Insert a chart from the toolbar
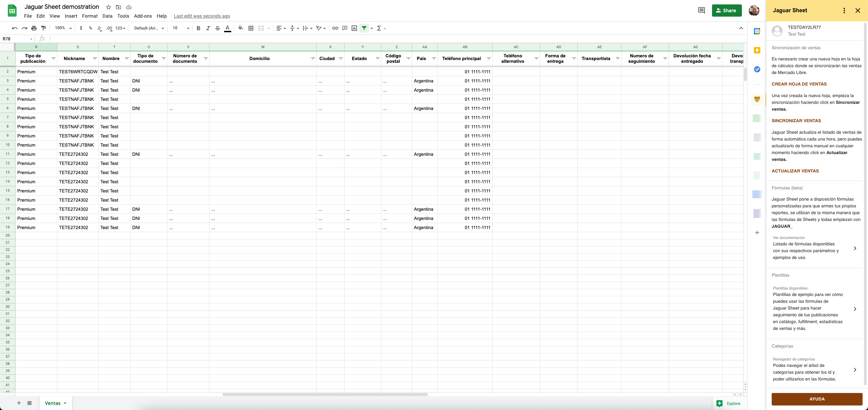The height and width of the screenshot is (410, 868). pos(354,28)
